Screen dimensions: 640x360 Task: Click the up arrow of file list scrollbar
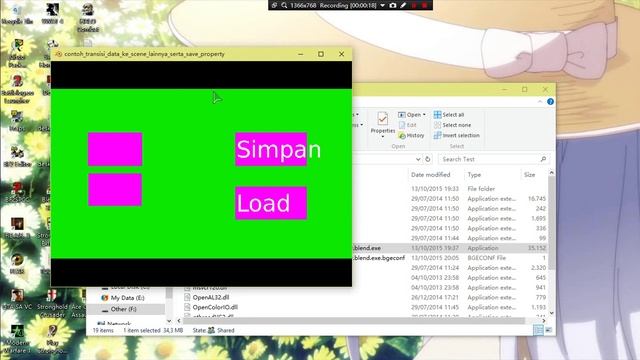[551, 173]
